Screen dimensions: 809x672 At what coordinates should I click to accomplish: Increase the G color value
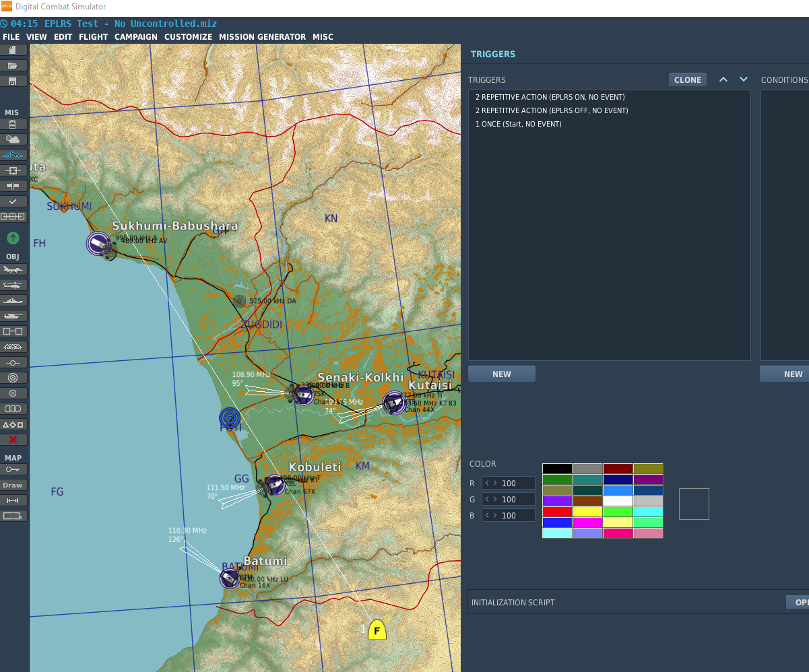point(496,500)
